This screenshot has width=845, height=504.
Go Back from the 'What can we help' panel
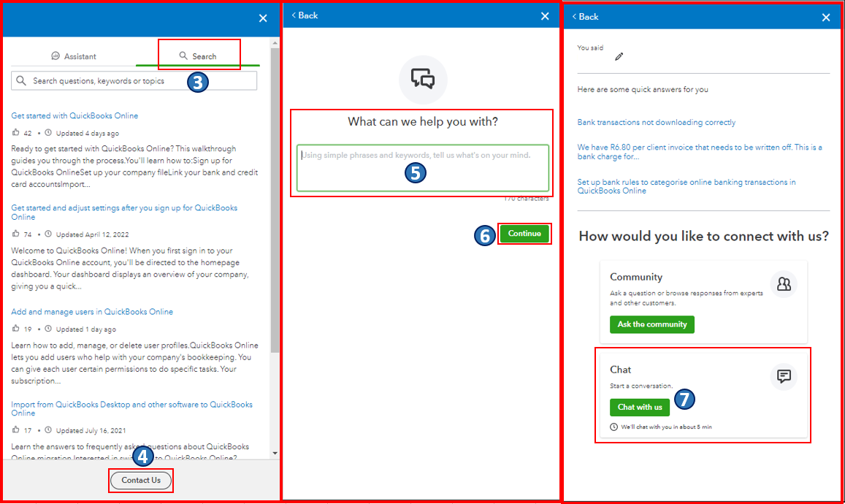pos(305,15)
